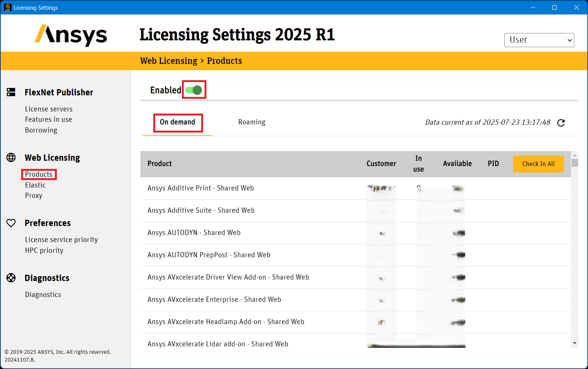The height and width of the screenshot is (369, 588).
Task: Switch to the On demand tab
Action: pos(177,122)
